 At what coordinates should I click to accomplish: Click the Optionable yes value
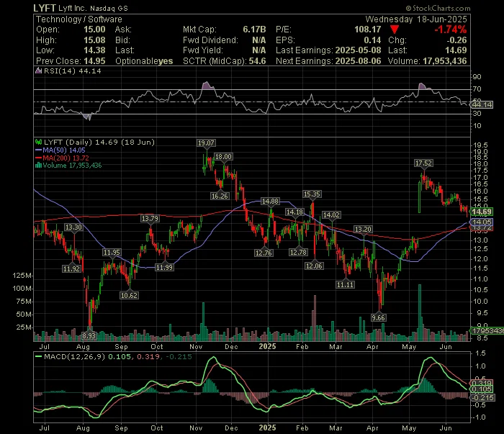pyautogui.click(x=166, y=61)
